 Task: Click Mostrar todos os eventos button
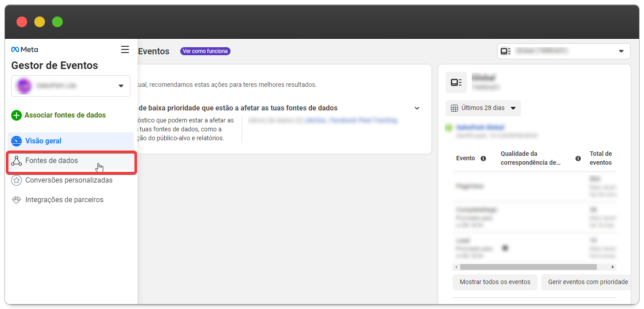[495, 282]
